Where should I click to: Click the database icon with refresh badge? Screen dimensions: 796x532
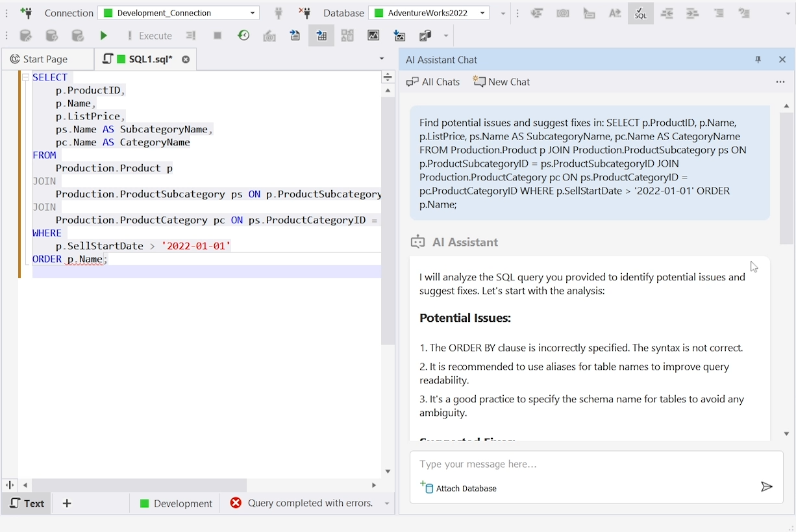point(51,36)
